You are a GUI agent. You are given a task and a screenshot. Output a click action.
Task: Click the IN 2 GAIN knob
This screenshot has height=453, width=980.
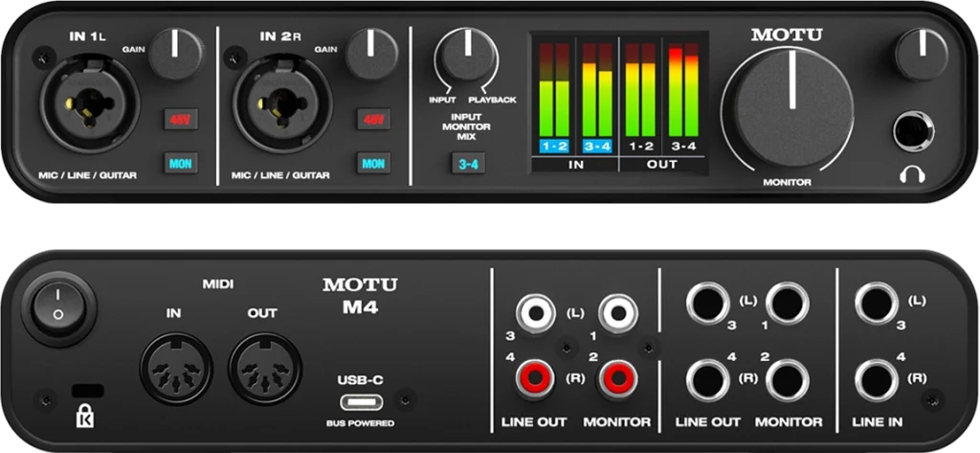pos(372,54)
